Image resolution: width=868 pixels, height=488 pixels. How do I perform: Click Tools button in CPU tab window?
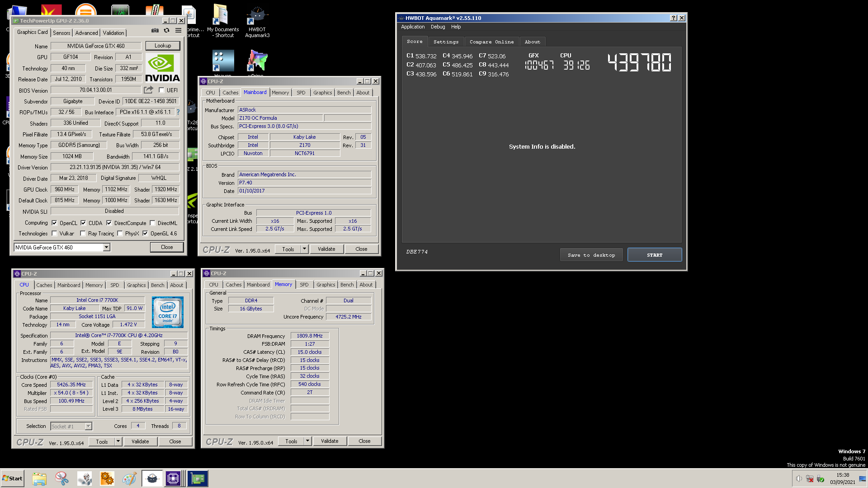click(x=102, y=441)
